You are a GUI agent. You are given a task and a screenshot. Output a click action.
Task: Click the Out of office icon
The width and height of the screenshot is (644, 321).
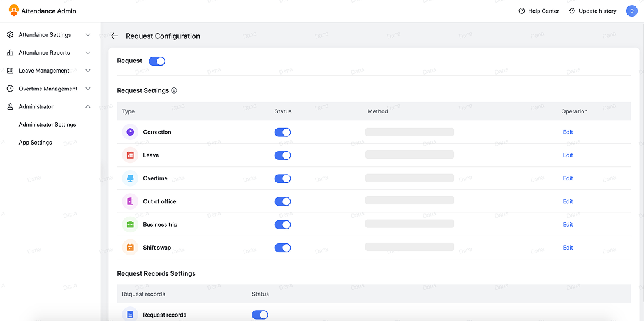(130, 201)
